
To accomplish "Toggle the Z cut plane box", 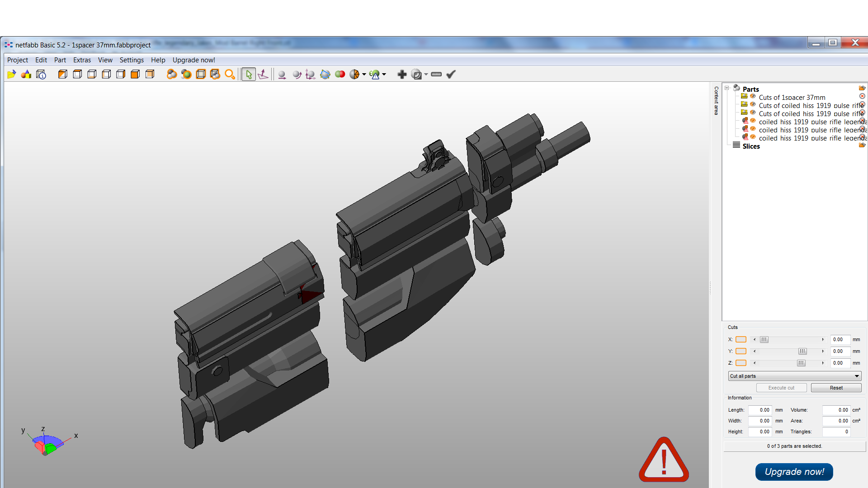I will click(741, 363).
